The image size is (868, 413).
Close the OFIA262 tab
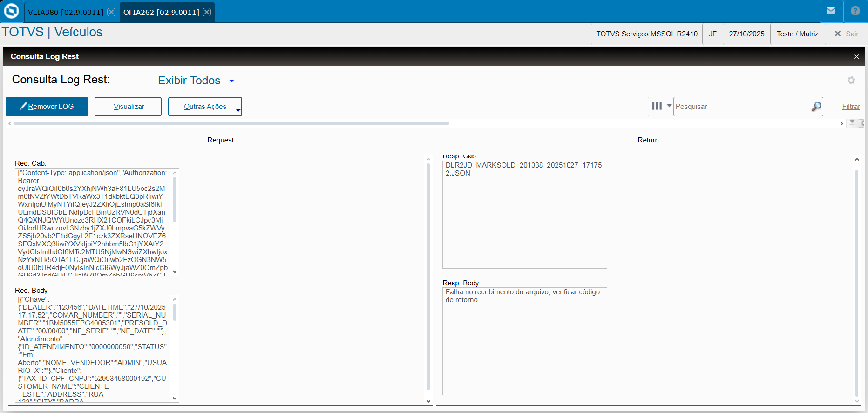pyautogui.click(x=207, y=12)
